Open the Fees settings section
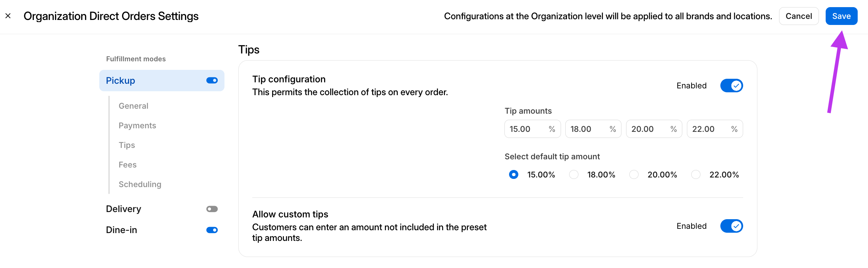This screenshot has height=268, width=868. click(127, 165)
